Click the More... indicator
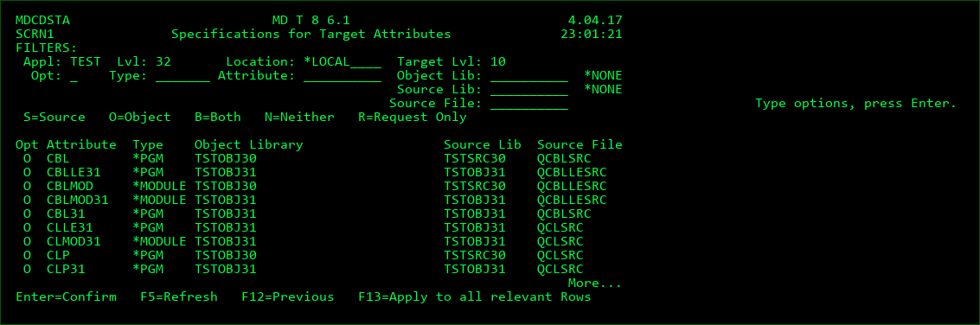The height and width of the screenshot is (325, 980). [x=594, y=284]
